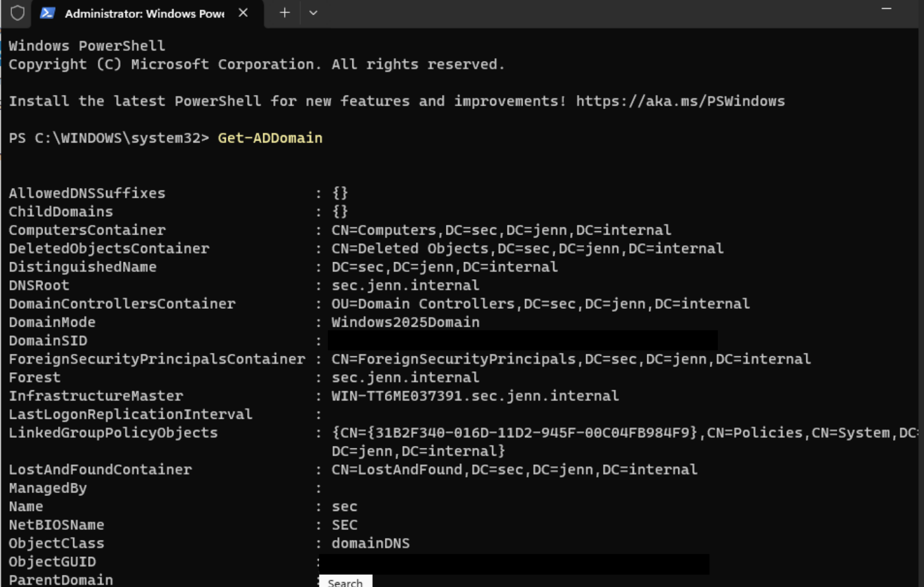Screen dimensions: 924x587
Task: Click the DomainMode property name
Action: click(x=52, y=322)
